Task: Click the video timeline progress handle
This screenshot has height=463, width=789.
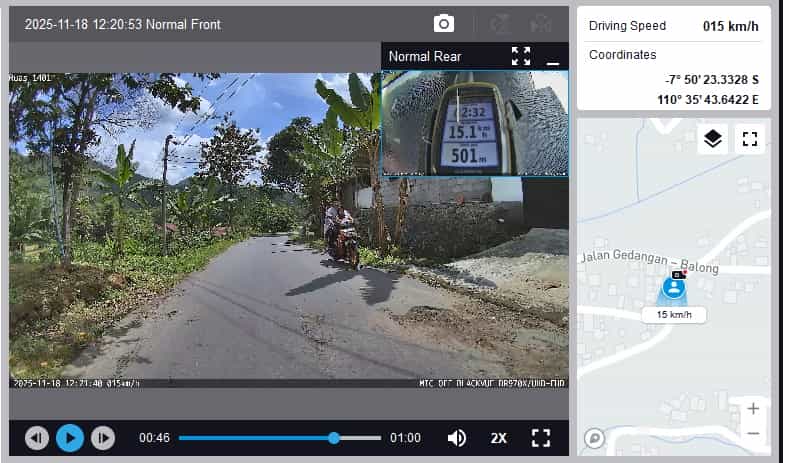Action: click(334, 438)
